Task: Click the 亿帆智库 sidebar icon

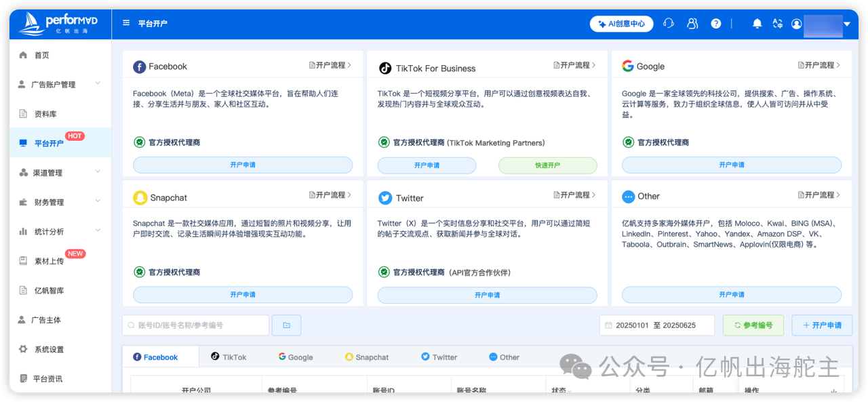Action: pyautogui.click(x=23, y=290)
